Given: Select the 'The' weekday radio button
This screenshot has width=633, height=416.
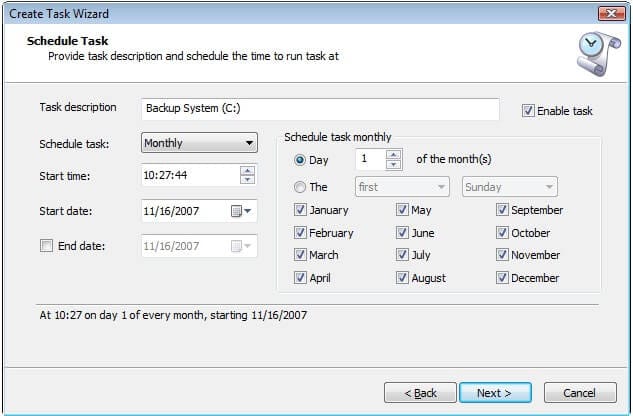Looking at the screenshot, I should [x=300, y=187].
